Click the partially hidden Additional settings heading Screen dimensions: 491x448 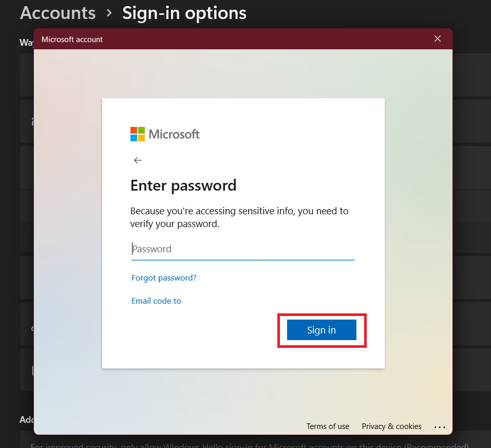point(26,420)
